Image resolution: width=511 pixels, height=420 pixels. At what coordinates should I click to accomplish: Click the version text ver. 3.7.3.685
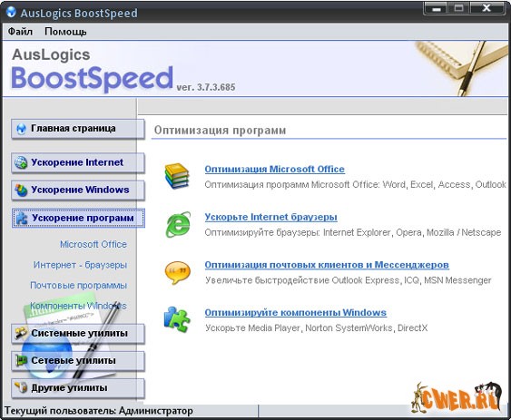coord(206,87)
